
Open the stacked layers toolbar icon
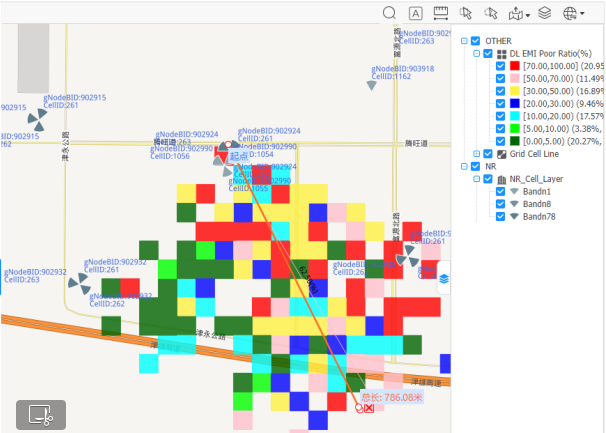coord(545,13)
